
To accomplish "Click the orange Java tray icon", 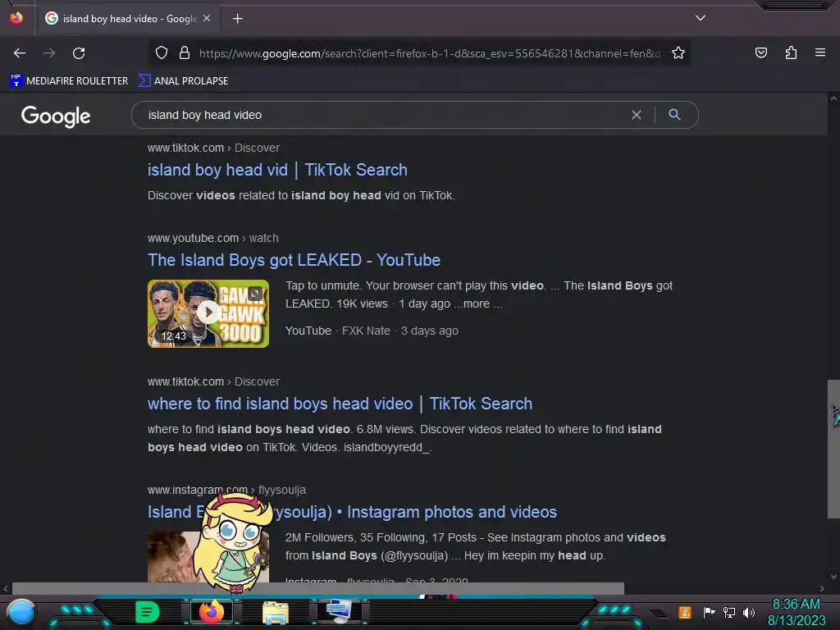I will point(685,612).
